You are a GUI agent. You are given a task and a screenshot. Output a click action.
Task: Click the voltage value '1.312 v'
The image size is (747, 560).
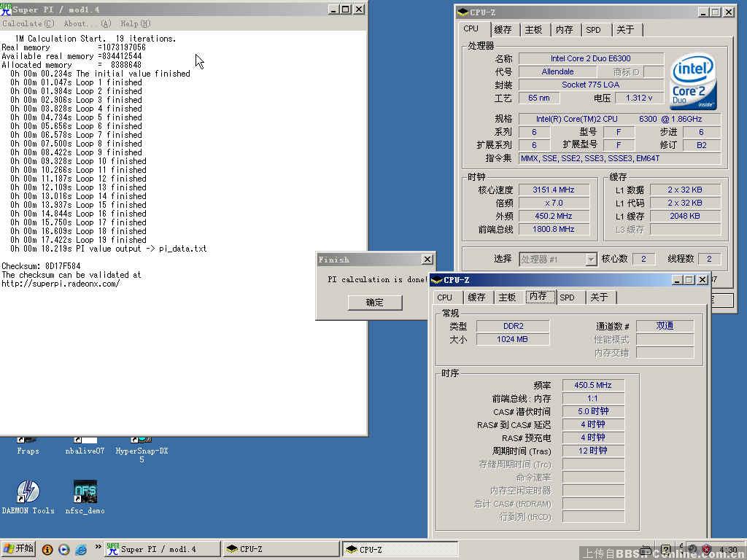click(639, 98)
